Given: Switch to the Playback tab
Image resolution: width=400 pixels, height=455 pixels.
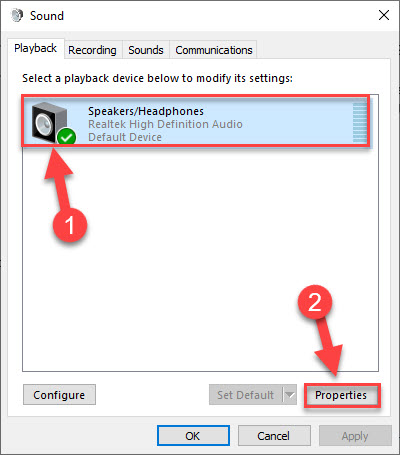Looking at the screenshot, I should pos(36,48).
